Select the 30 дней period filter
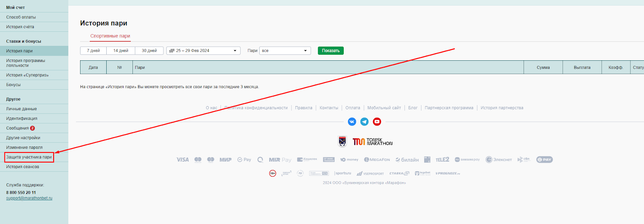The image size is (644, 224). (149, 51)
